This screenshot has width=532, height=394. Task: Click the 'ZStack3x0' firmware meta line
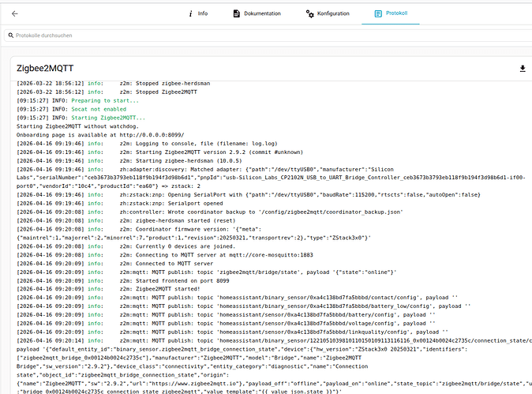point(193,238)
